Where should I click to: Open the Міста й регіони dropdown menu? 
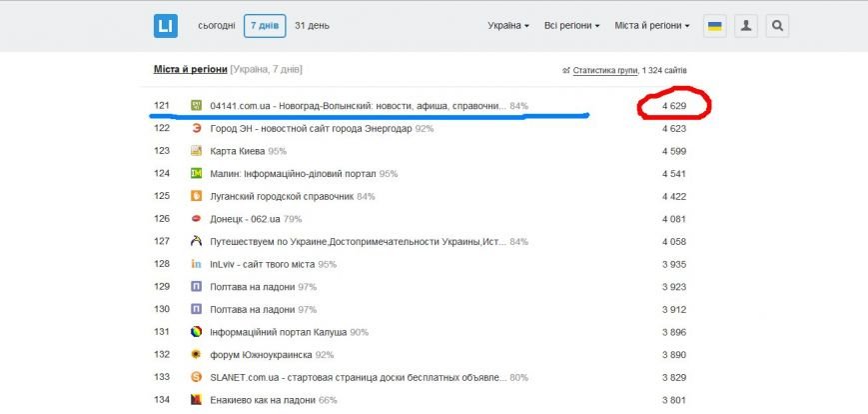click(x=652, y=25)
